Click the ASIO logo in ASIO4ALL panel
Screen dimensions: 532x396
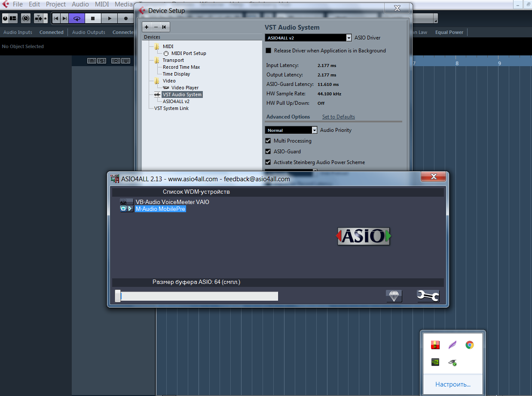click(x=363, y=236)
